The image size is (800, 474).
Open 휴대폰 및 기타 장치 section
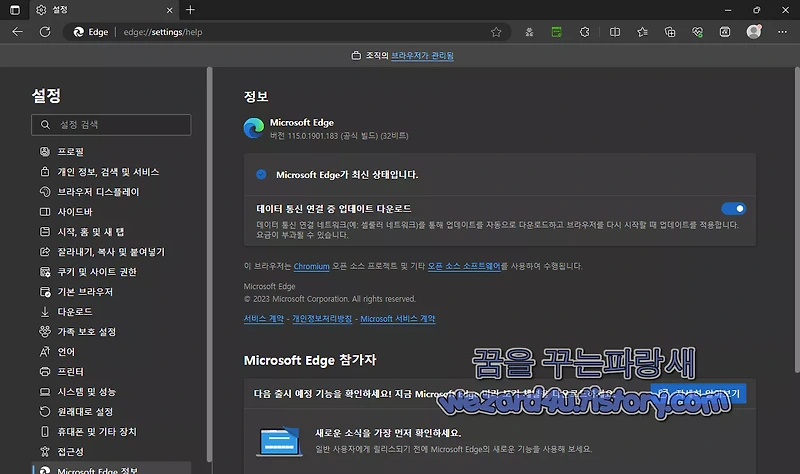(x=112, y=432)
